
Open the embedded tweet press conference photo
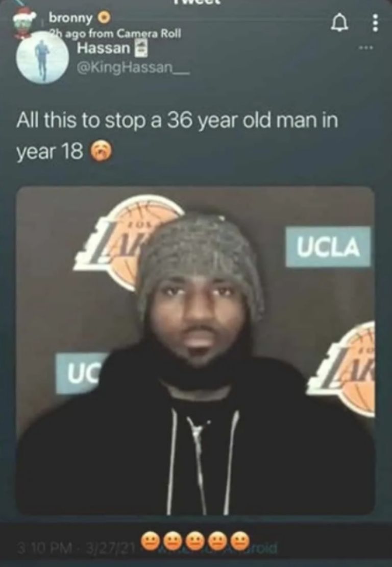(x=195, y=351)
